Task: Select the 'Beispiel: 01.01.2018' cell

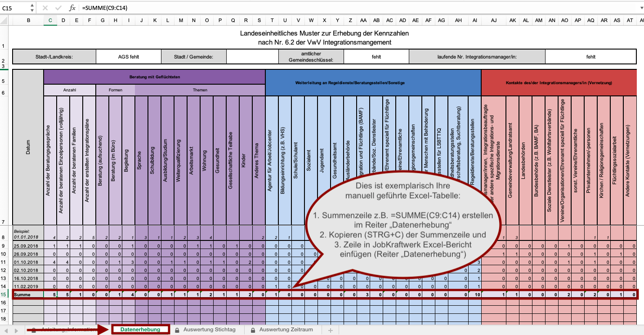Action: 28,234
